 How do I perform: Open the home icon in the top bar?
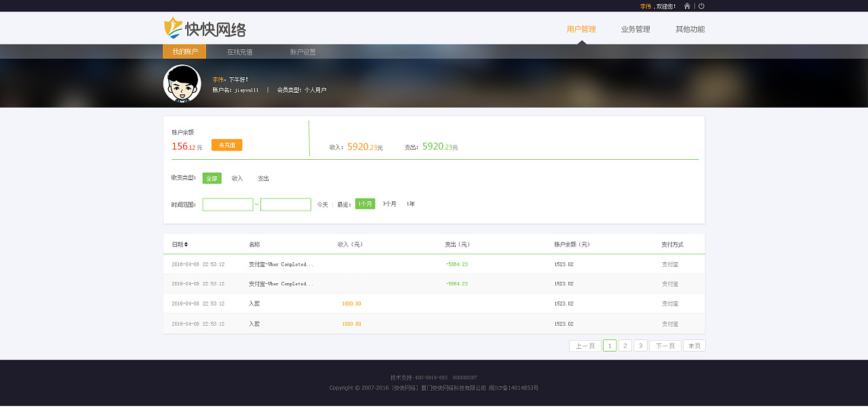[686, 6]
